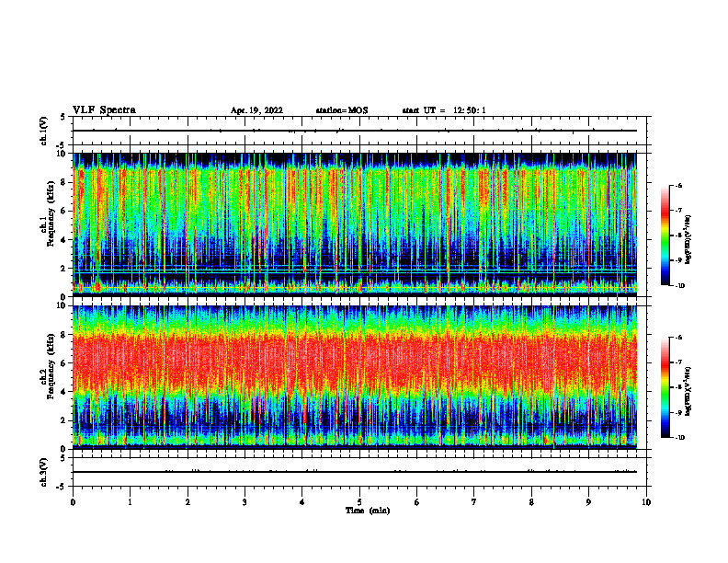Click the time axis tick label "6"

417,502
